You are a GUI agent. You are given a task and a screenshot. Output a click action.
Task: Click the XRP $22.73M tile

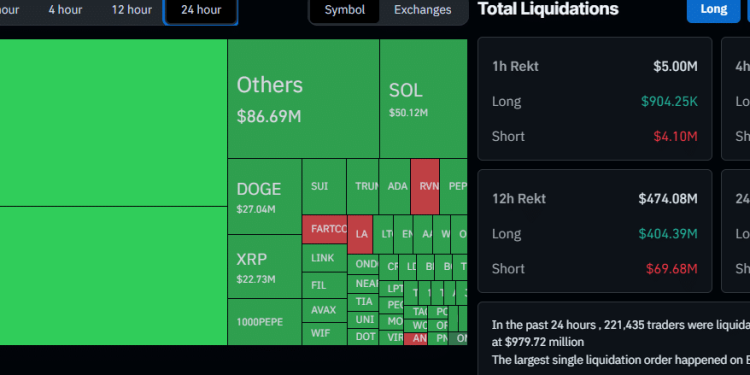(265, 266)
